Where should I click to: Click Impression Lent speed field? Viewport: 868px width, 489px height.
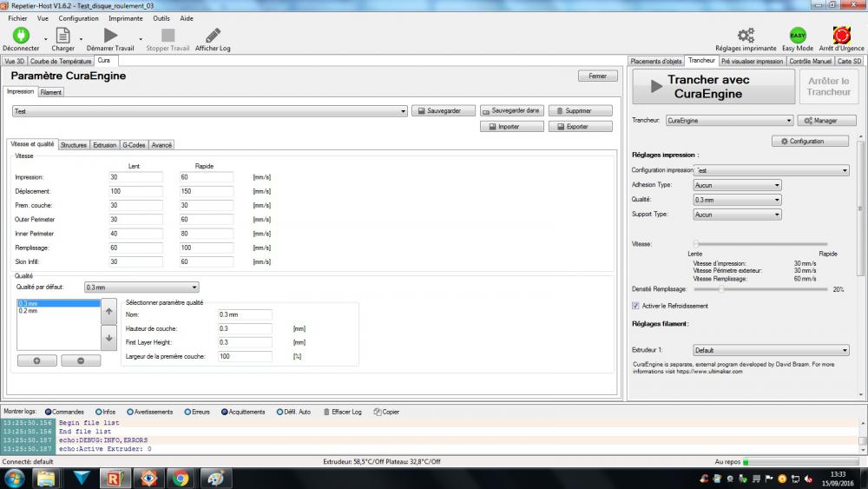click(x=135, y=177)
